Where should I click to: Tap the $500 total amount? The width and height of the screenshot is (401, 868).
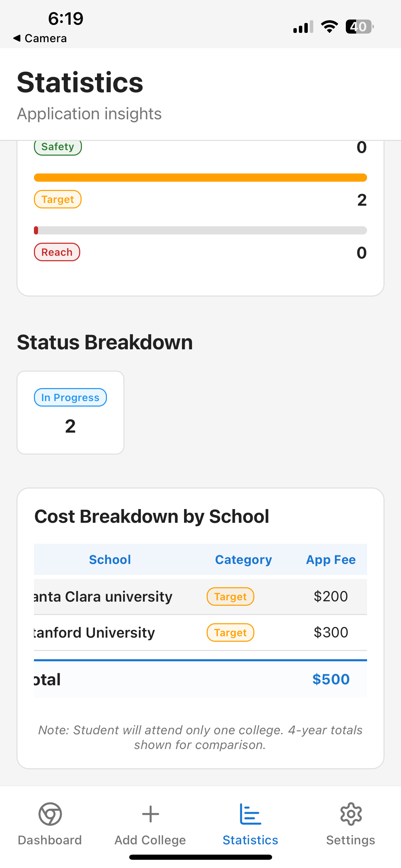pos(331,679)
